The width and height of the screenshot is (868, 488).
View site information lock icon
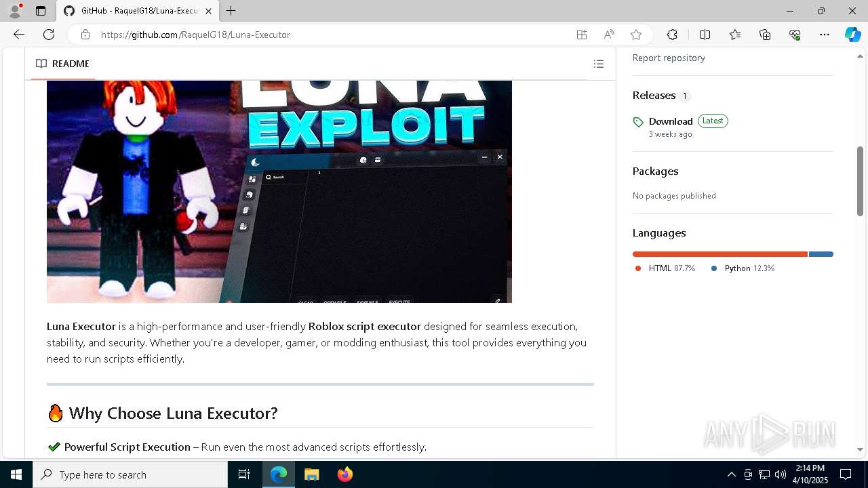[x=85, y=35]
